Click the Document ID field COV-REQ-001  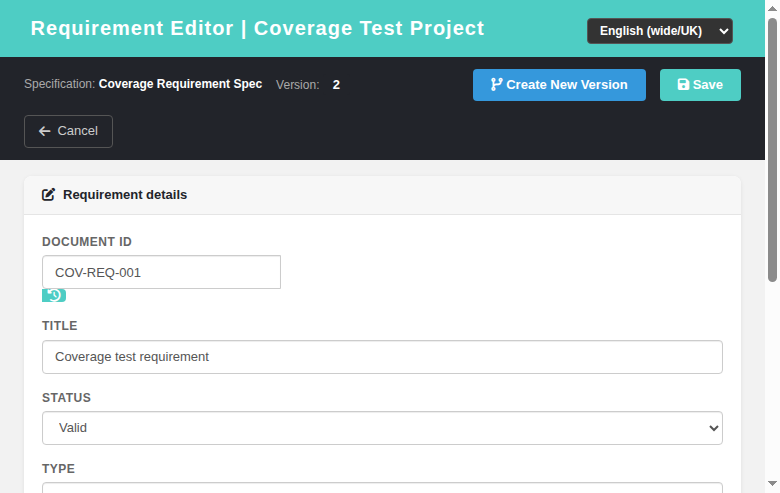(161, 272)
